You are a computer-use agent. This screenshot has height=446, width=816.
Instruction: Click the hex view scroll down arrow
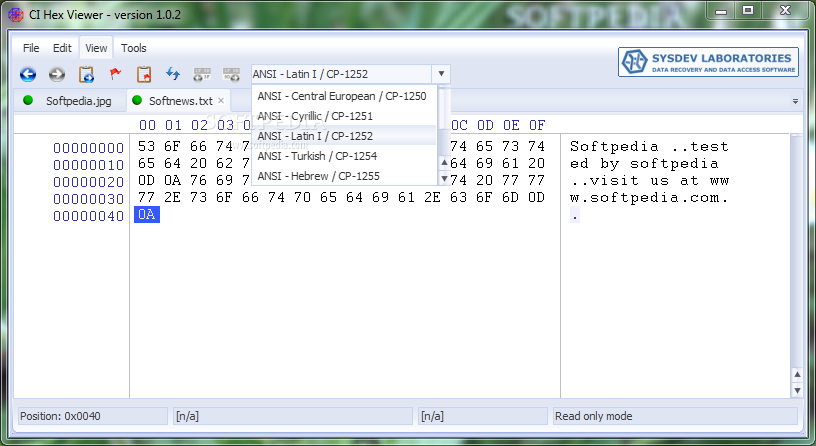click(797, 390)
